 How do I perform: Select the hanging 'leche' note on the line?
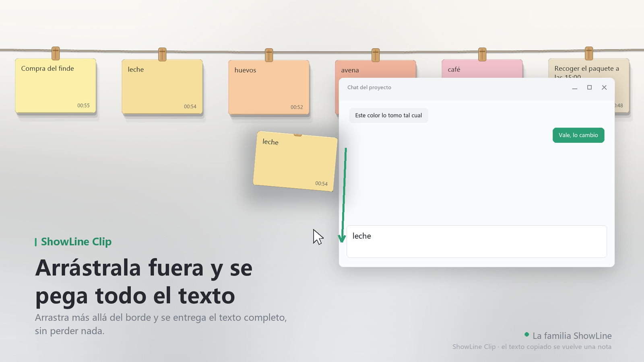click(x=162, y=86)
